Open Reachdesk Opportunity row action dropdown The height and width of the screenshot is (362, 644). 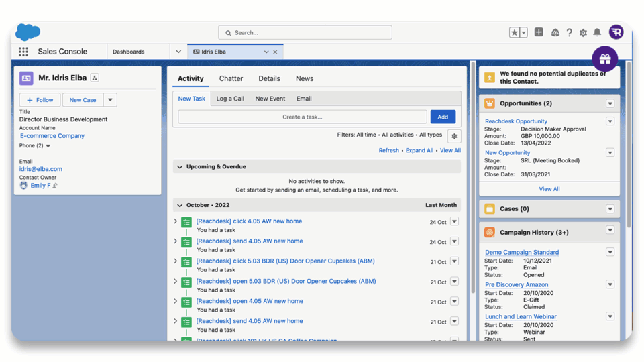pyautogui.click(x=610, y=121)
